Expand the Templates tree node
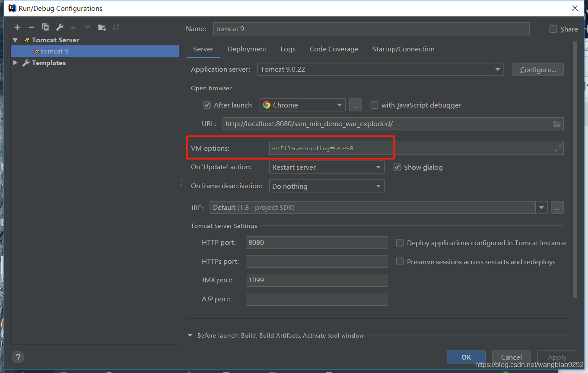This screenshot has height=373, width=588. [x=16, y=63]
